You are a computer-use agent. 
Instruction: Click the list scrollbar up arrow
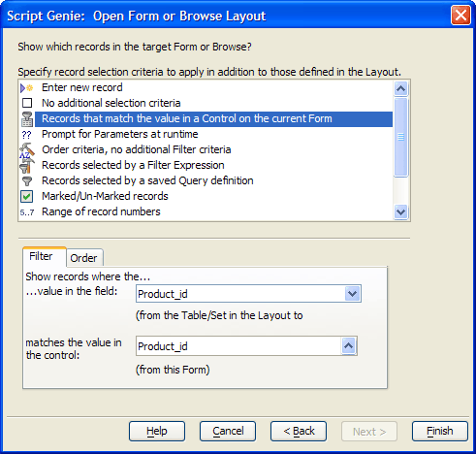[x=401, y=88]
